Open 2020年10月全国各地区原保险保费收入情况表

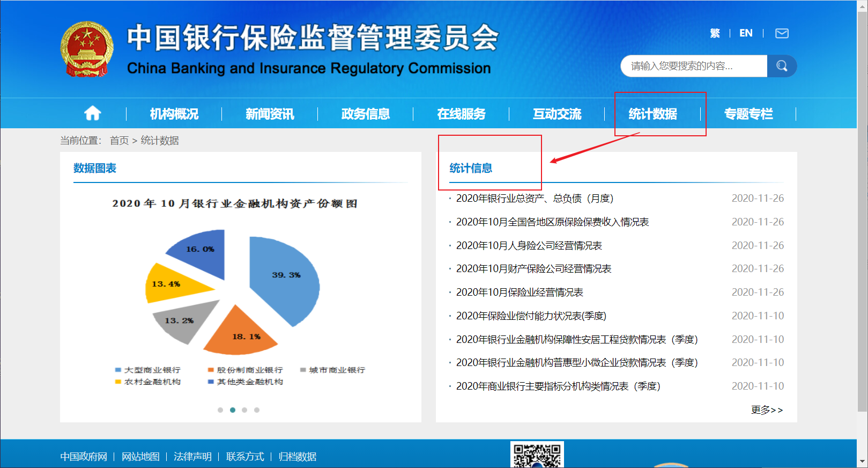pos(552,222)
